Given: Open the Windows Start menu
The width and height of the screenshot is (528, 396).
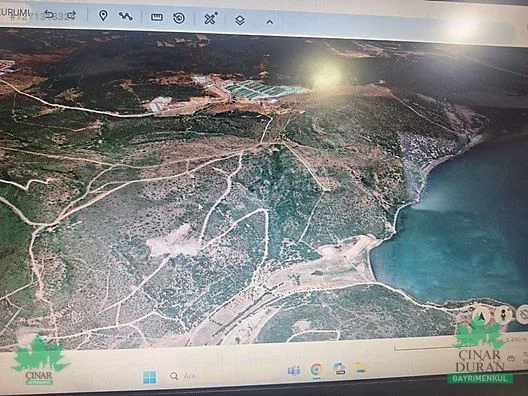Looking at the screenshot, I should (150, 377).
